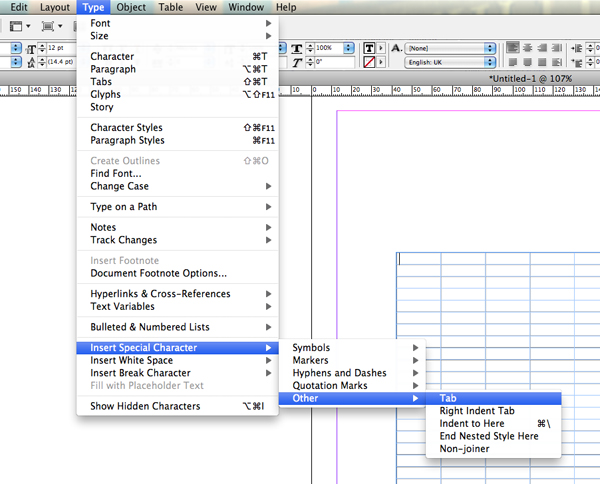Open the stroke colour flyout arrow
This screenshot has width=600, height=484.
[381, 62]
